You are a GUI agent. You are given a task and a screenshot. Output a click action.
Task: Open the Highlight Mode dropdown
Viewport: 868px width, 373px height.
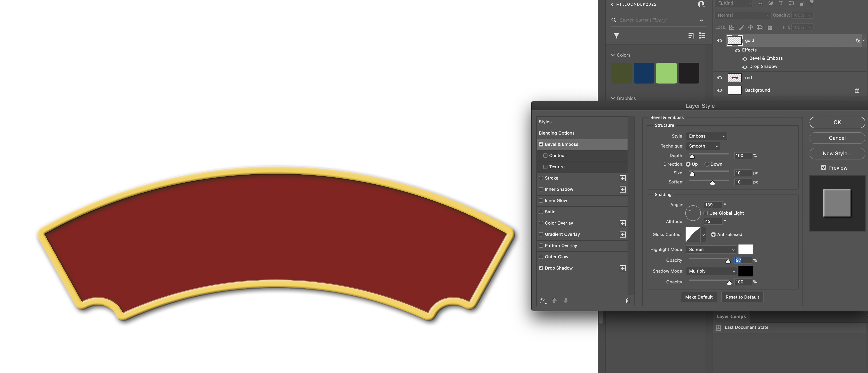(x=711, y=249)
